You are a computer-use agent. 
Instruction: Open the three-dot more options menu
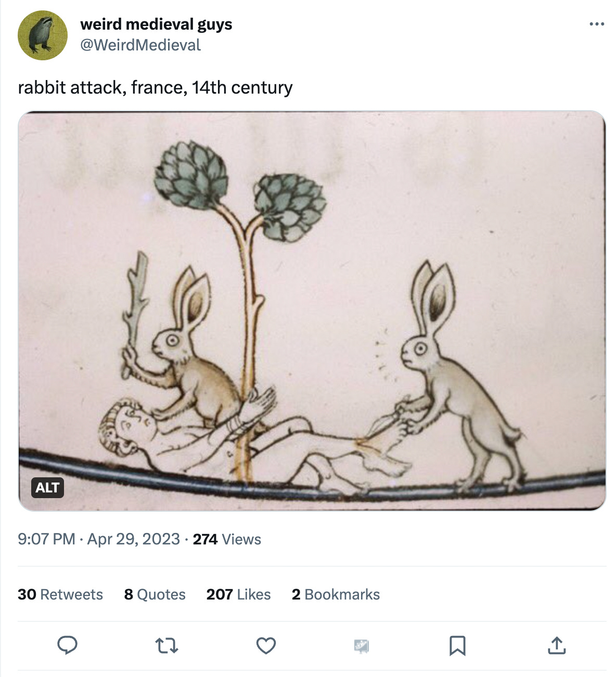[x=597, y=24]
